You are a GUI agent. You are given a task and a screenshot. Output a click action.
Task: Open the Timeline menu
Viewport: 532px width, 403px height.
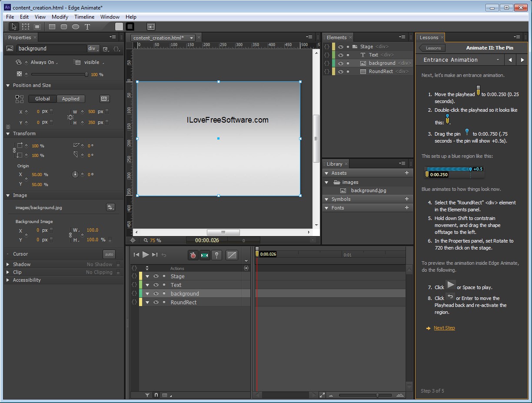point(84,17)
